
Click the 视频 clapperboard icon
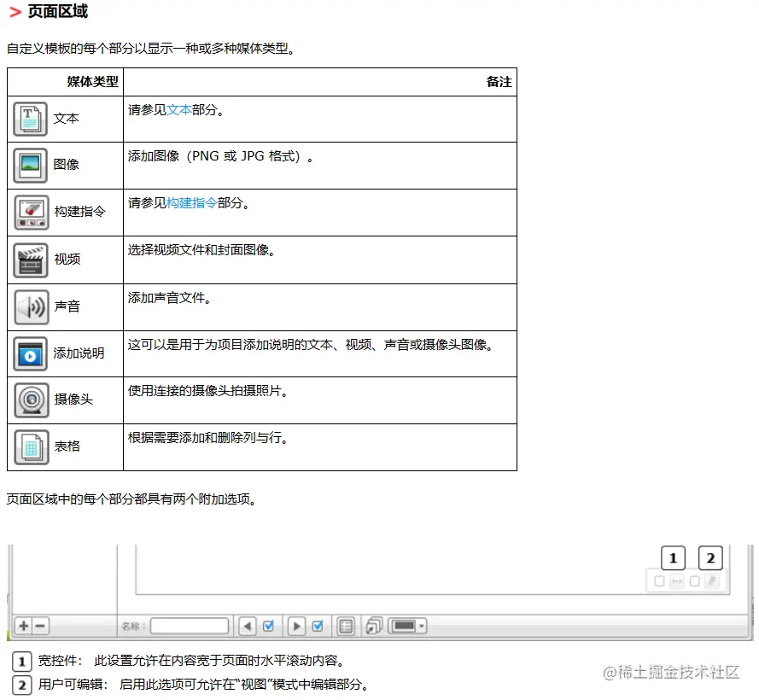click(x=31, y=259)
